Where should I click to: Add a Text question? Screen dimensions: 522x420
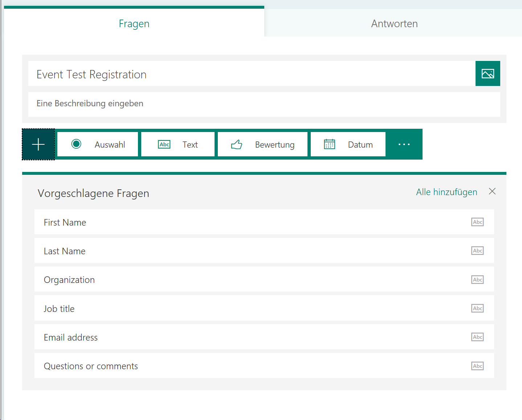[178, 144]
